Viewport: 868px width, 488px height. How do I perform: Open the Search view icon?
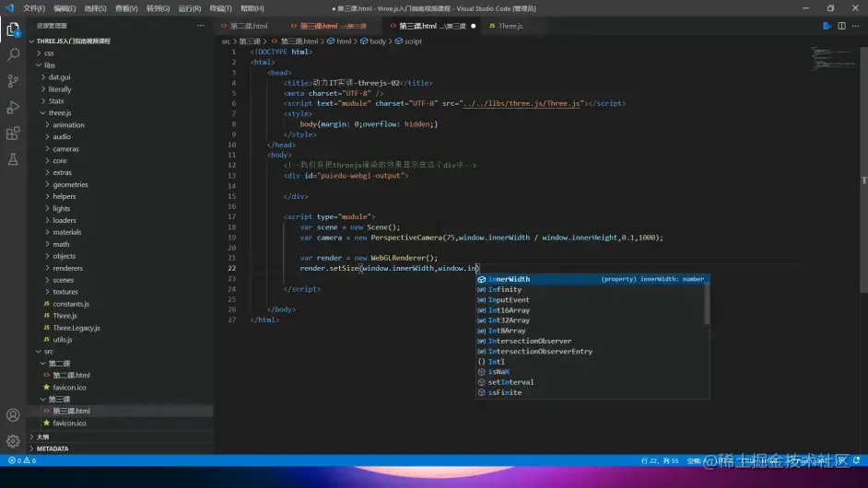[13, 54]
